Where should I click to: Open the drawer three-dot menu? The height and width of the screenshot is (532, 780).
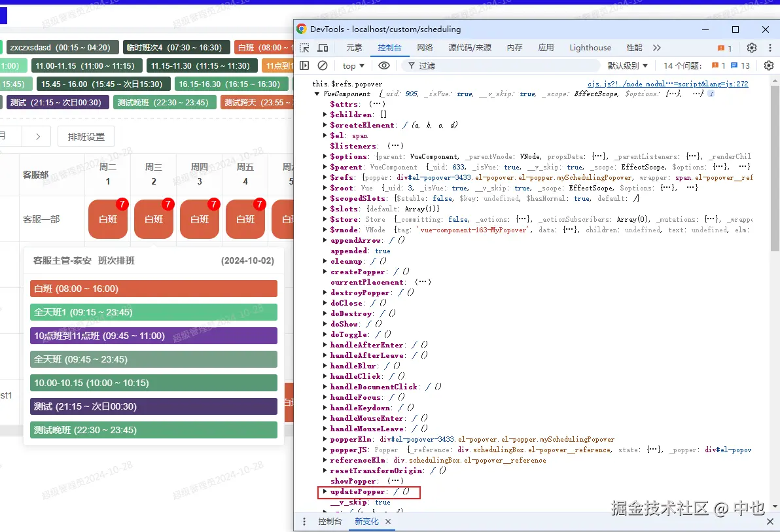[x=304, y=522]
